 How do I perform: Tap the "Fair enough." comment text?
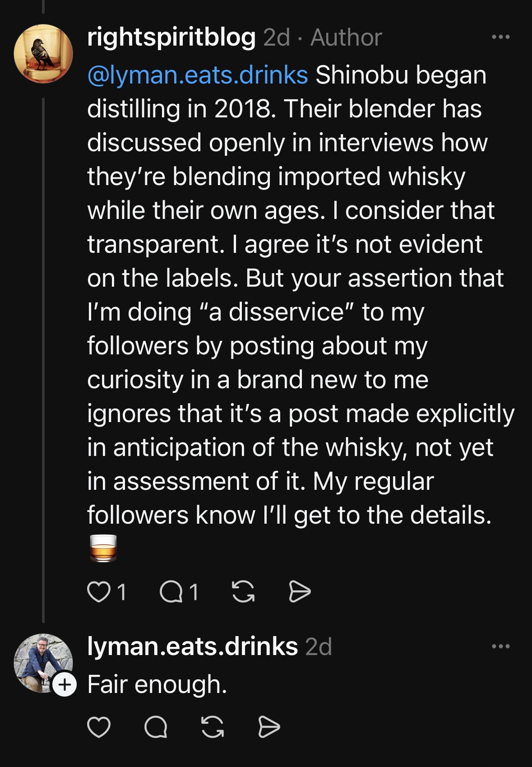click(157, 684)
